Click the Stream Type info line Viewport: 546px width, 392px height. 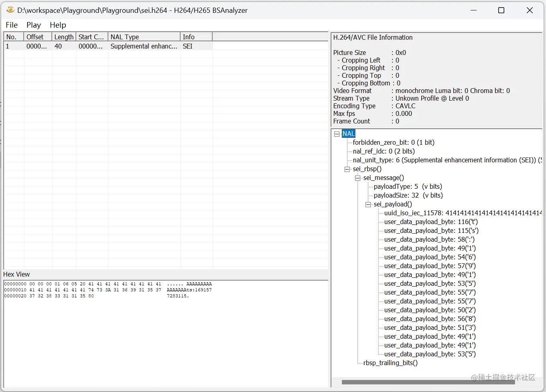(x=401, y=99)
